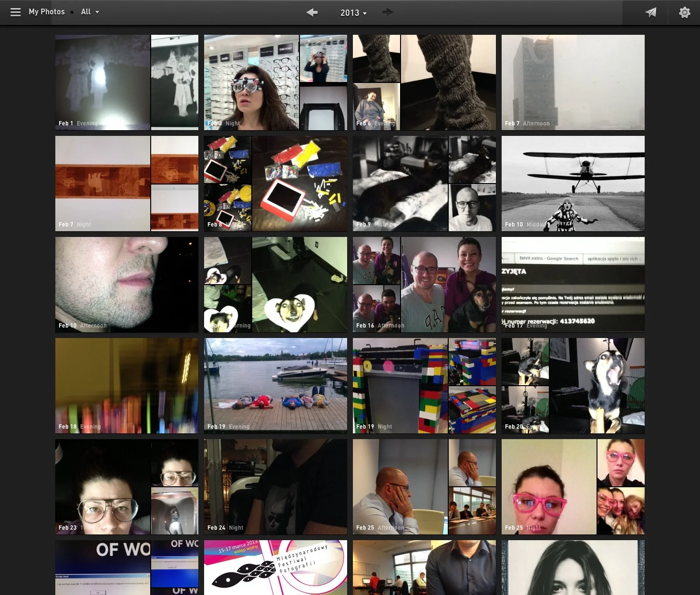Open the Feb 23 glasses selfie photo
The image size is (700, 595).
click(x=103, y=487)
